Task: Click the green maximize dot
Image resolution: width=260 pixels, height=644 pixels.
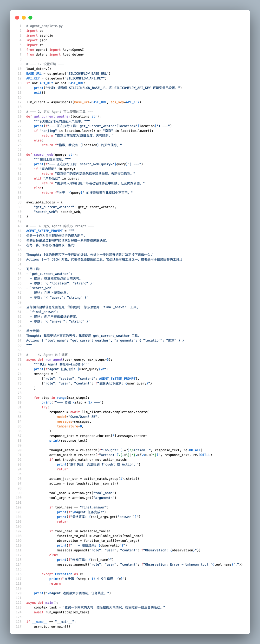Action: 30,18
